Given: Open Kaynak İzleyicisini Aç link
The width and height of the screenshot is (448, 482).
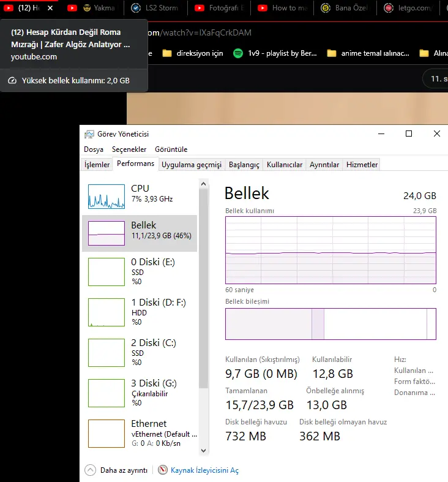Looking at the screenshot, I should pos(204,470).
